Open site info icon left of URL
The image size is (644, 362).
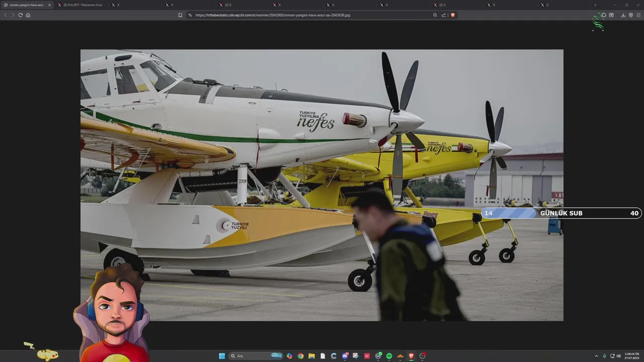tap(190, 15)
